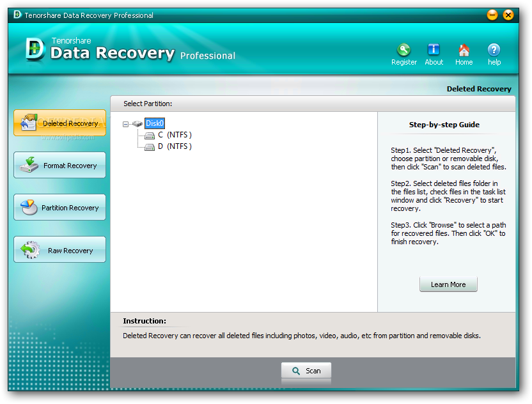The height and width of the screenshot is (404, 532).
Task: Click the Deleted Recovery documents icon
Action: tap(29, 123)
